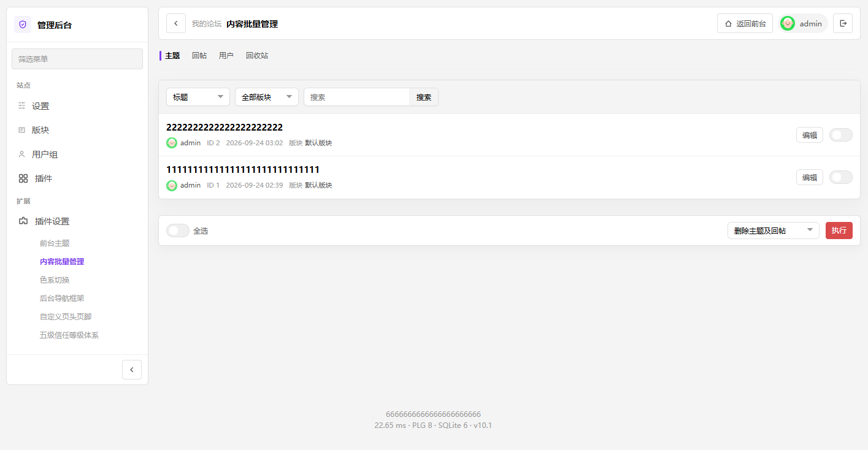Viewport: 868px width, 450px height.
Task: Open 后台导航框架 in the sidebar
Action: (62, 299)
